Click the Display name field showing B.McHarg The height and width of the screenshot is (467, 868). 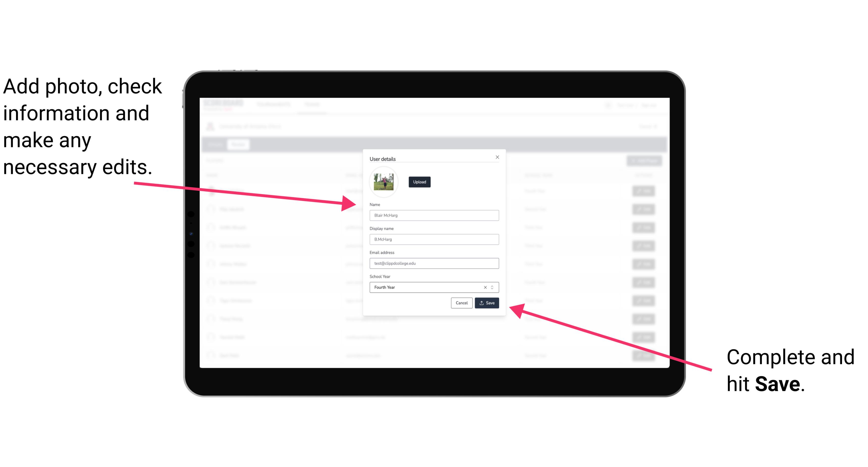click(434, 239)
